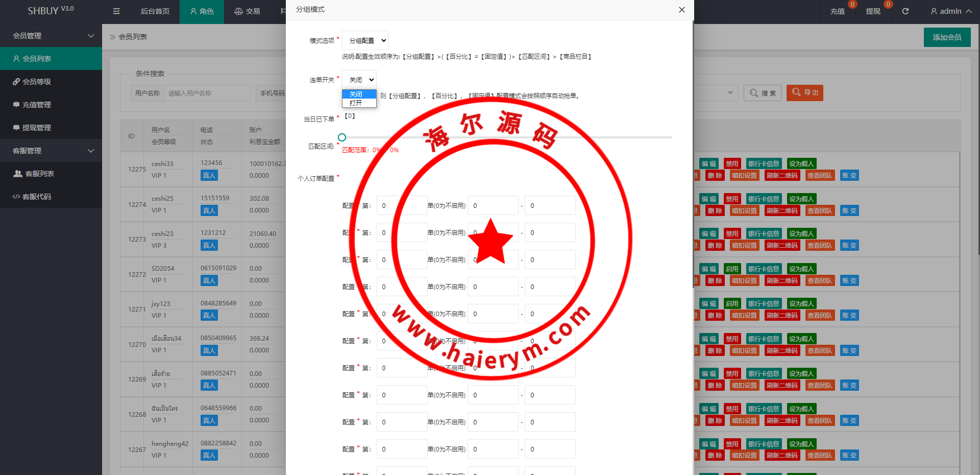Open 会员等级 link icon in sidebar
Image resolution: width=980 pixels, height=475 pixels.
[x=16, y=82]
